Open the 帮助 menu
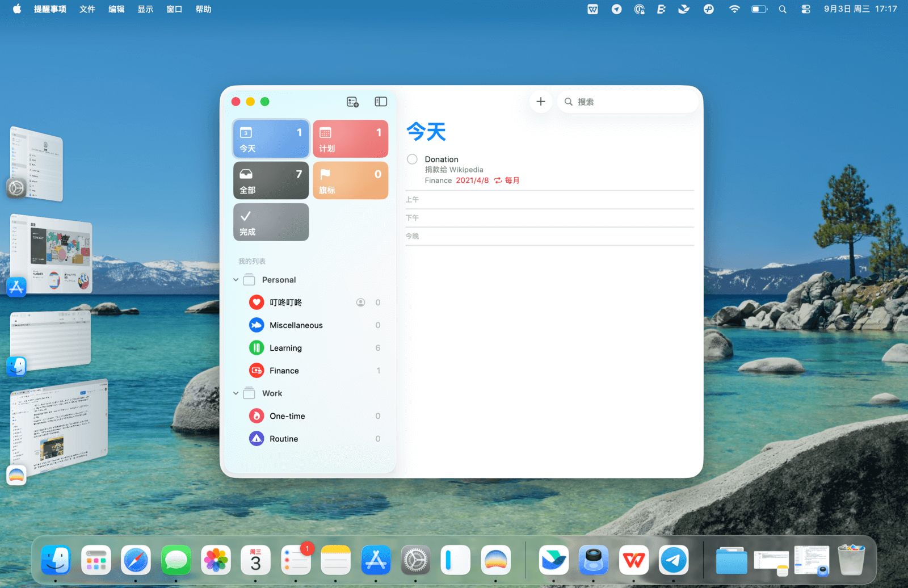The height and width of the screenshot is (588, 908). point(203,9)
